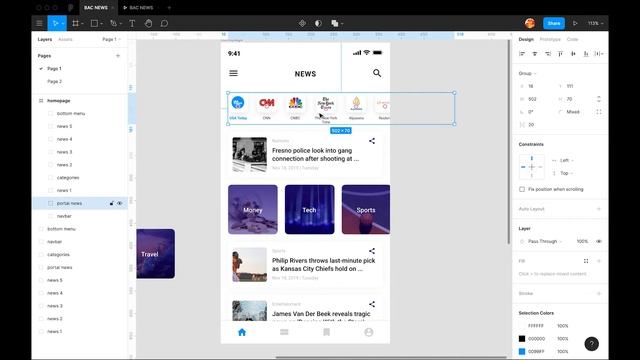
Task: Toggle lock on portal news layer
Action: 111,203
